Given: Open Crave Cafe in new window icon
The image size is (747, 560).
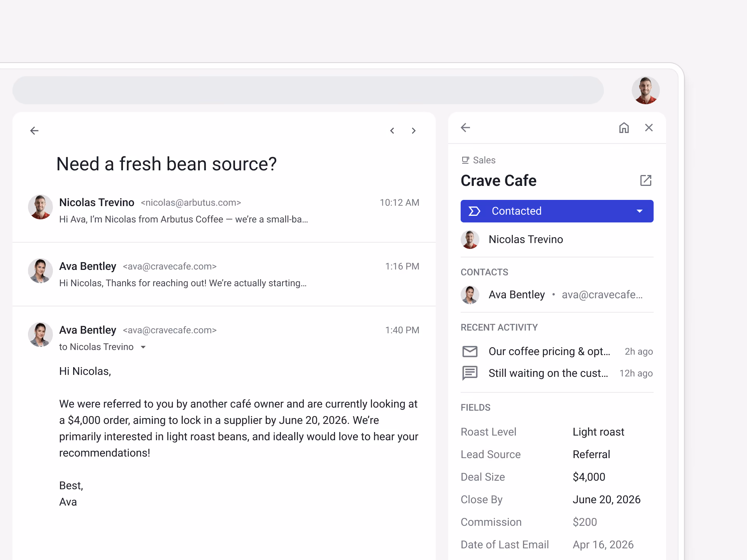Looking at the screenshot, I should (646, 180).
